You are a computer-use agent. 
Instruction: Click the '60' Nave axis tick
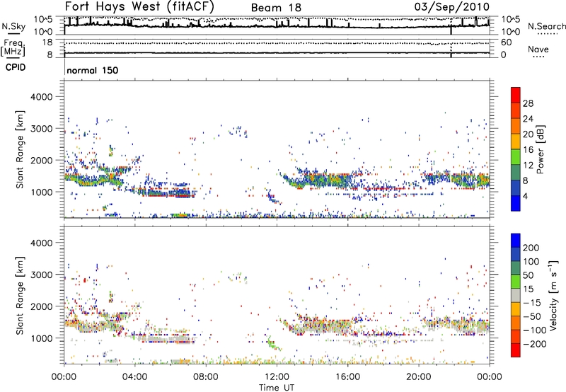coord(506,42)
